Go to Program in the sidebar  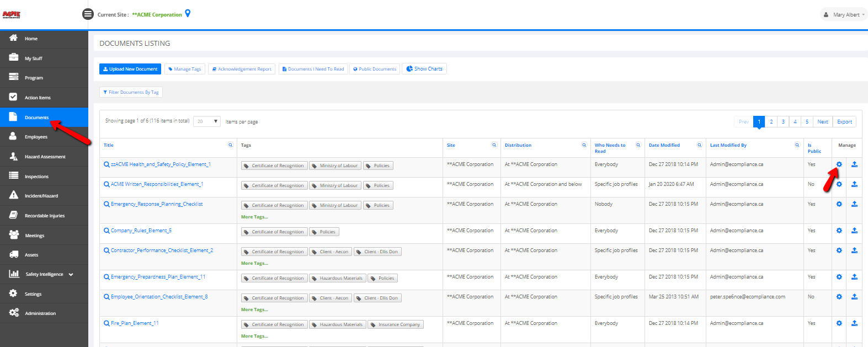point(44,78)
